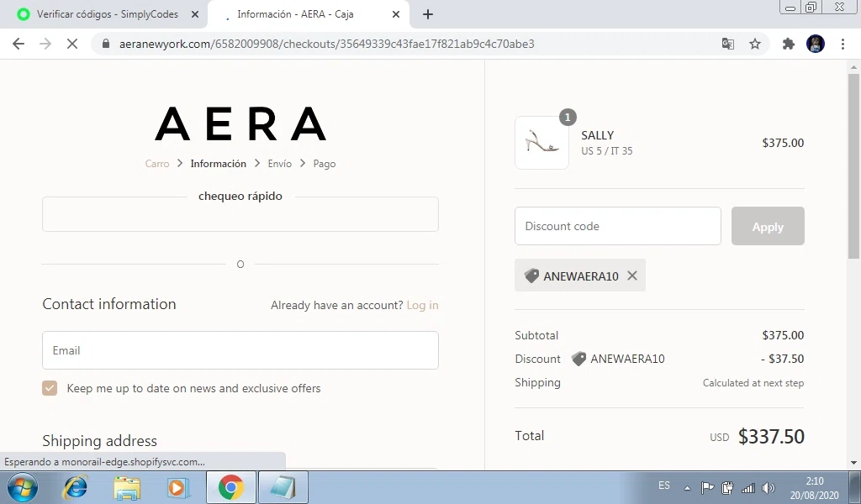The height and width of the screenshot is (504, 861).
Task: Close the Información - AERA - Caja tab
Action: tap(396, 15)
